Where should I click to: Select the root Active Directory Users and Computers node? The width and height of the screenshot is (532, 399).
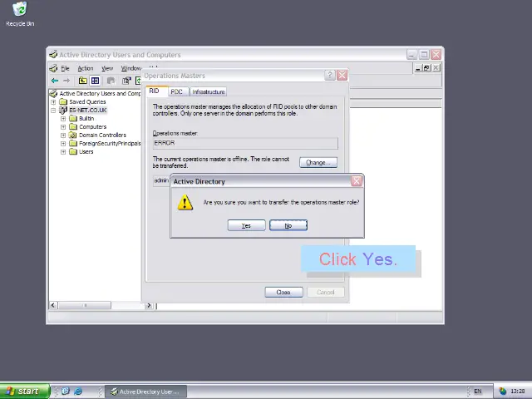100,93
